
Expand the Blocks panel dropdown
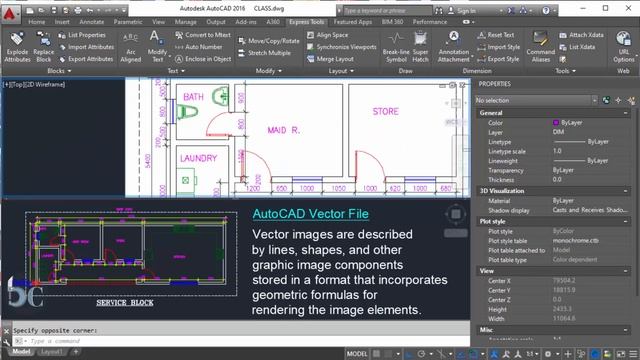[x=59, y=71]
